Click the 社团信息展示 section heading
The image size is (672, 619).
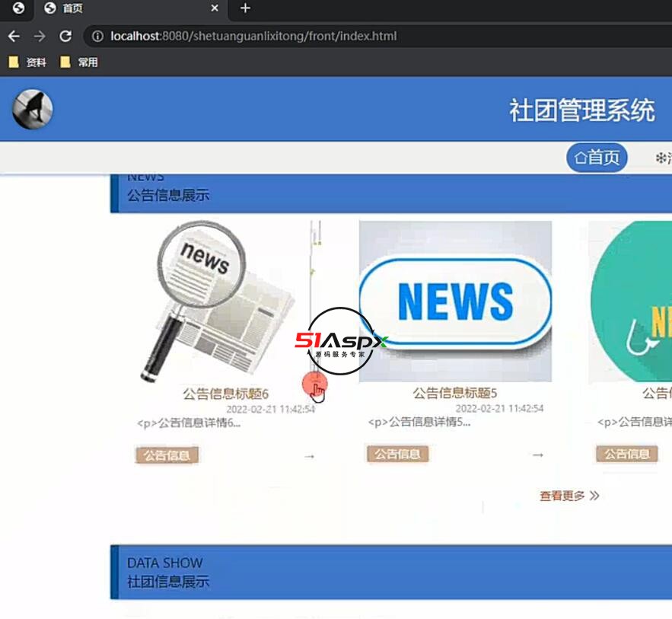click(x=168, y=582)
